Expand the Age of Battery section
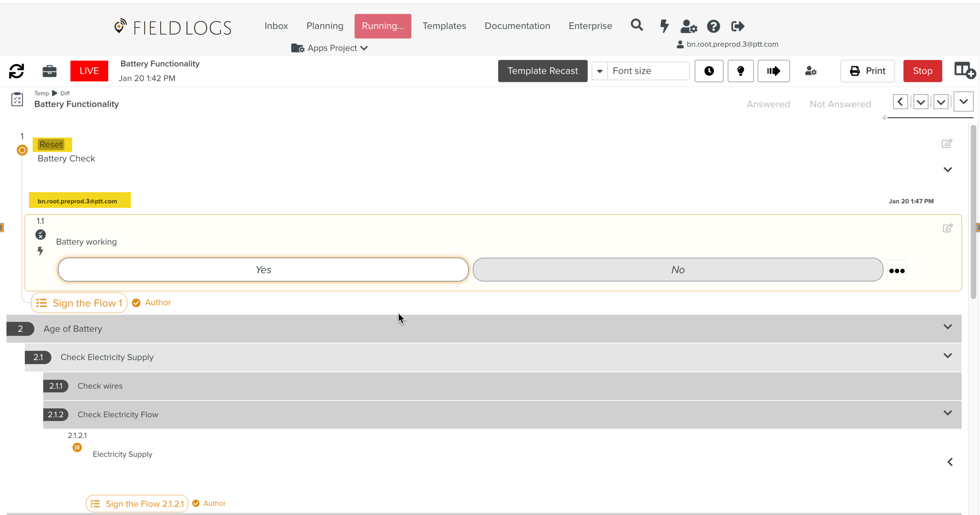Image resolution: width=980 pixels, height=515 pixels. (x=947, y=327)
